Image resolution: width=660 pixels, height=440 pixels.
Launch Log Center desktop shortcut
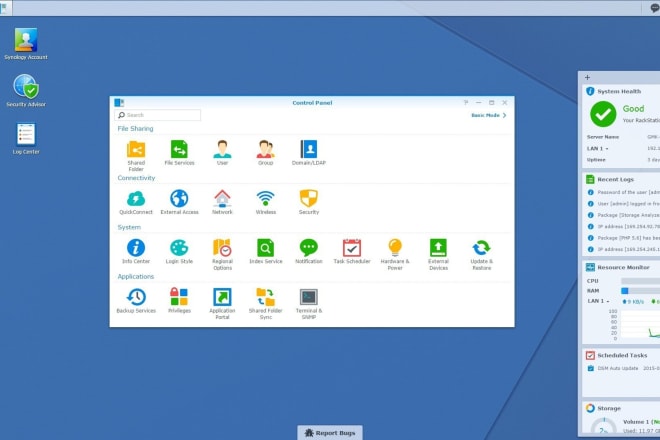[x=26, y=139]
